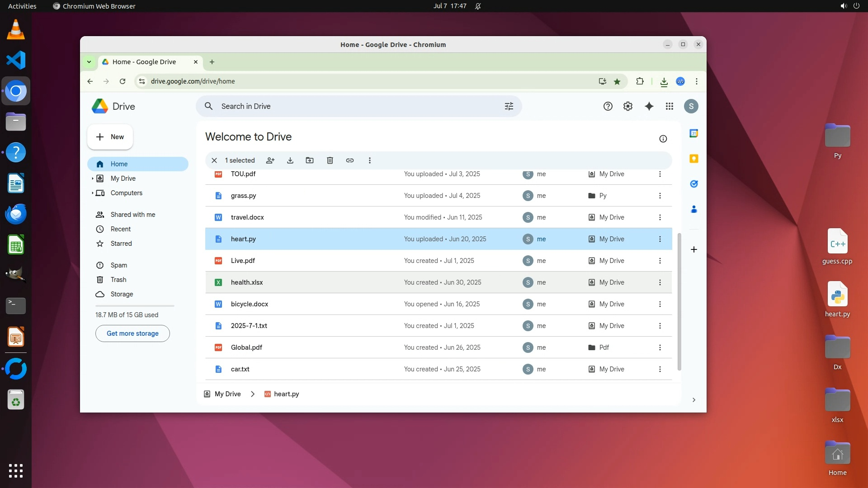Screen dimensions: 868x488
Task: Show the view details info icon
Action: 663,139
